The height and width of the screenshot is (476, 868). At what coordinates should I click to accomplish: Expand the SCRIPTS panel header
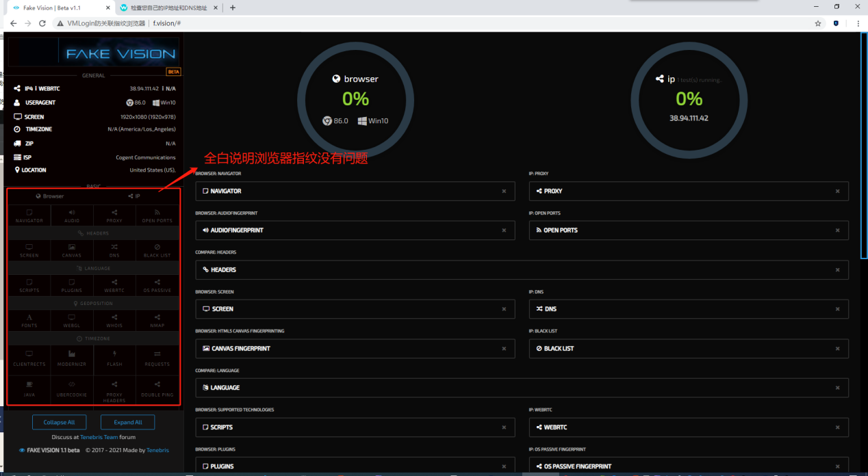tap(355, 427)
